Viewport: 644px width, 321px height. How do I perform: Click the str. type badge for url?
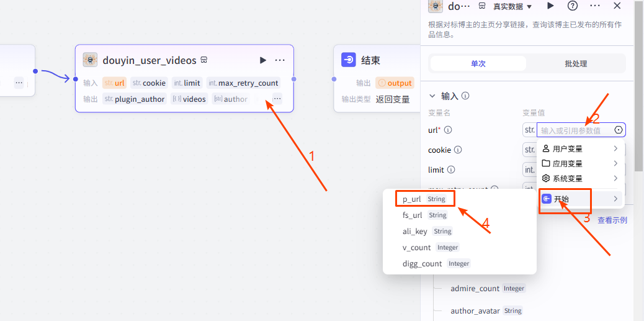[x=529, y=130]
